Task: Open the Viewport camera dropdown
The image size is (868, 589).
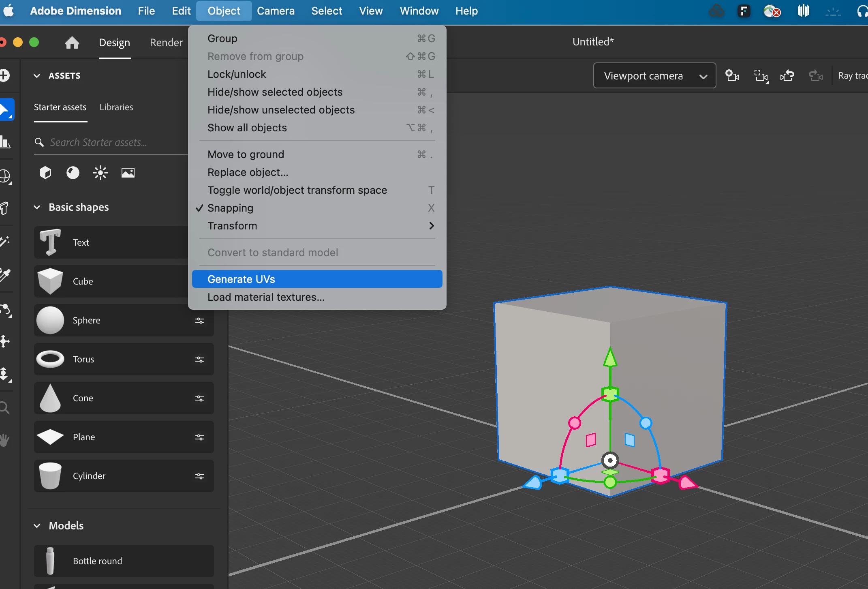Action: tap(654, 76)
